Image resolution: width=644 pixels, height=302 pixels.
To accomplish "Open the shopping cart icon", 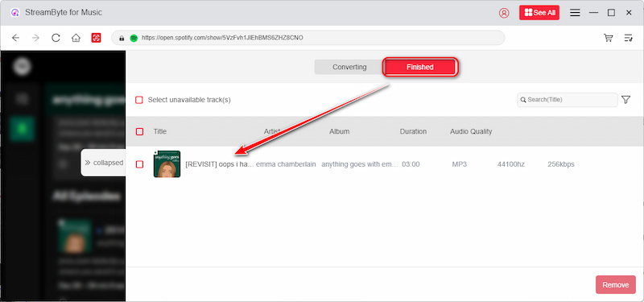I will (x=609, y=38).
